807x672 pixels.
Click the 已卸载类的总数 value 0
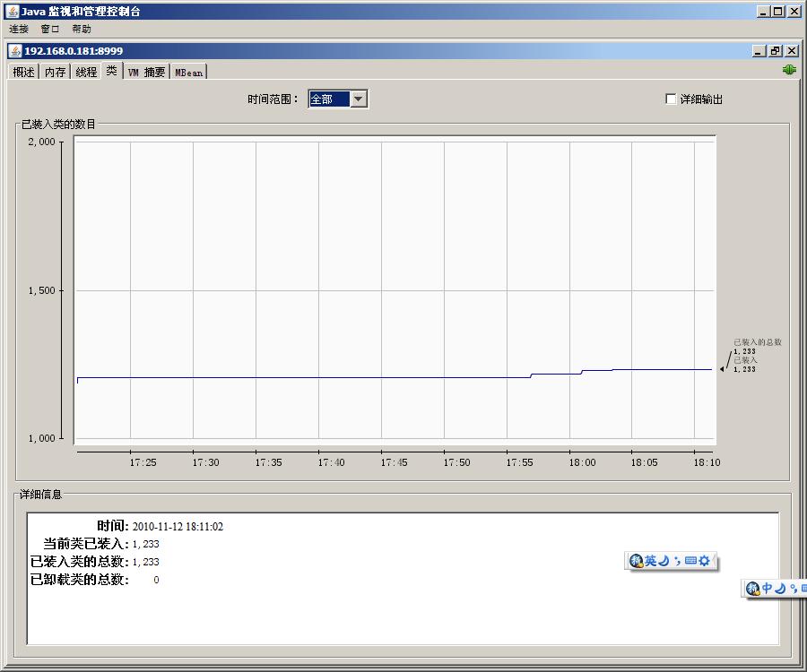pos(156,580)
